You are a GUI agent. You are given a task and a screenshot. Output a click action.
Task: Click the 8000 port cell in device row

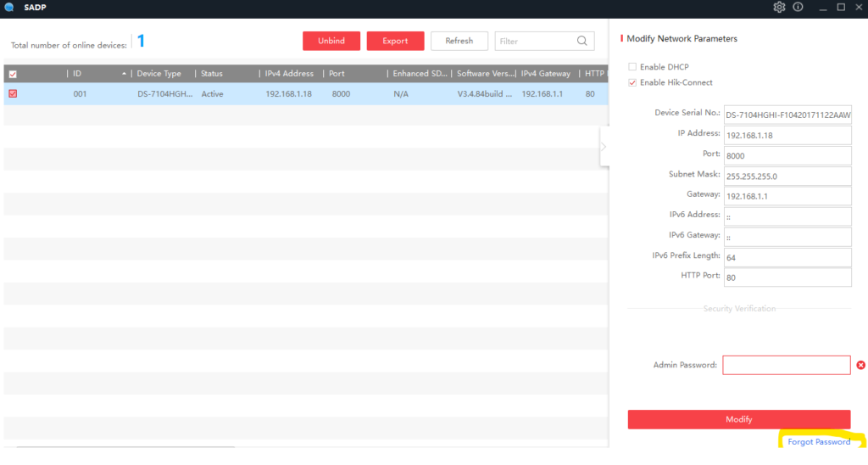[x=341, y=94]
